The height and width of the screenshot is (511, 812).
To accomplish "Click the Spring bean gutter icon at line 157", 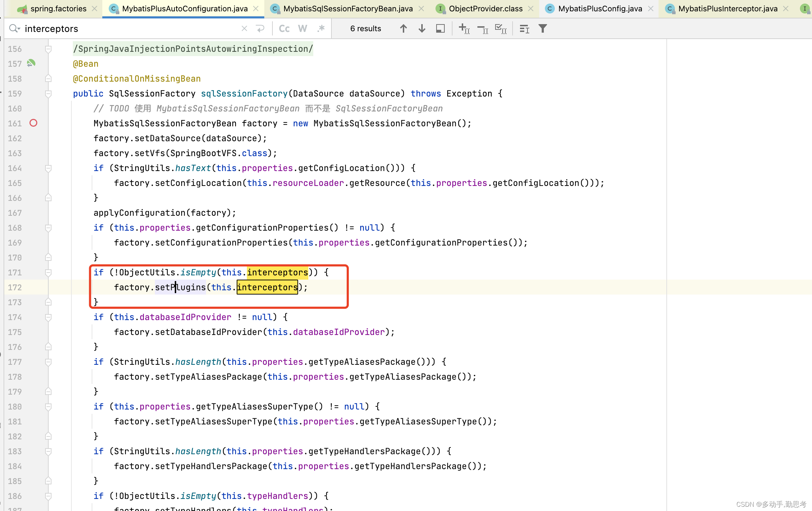I will (x=31, y=63).
